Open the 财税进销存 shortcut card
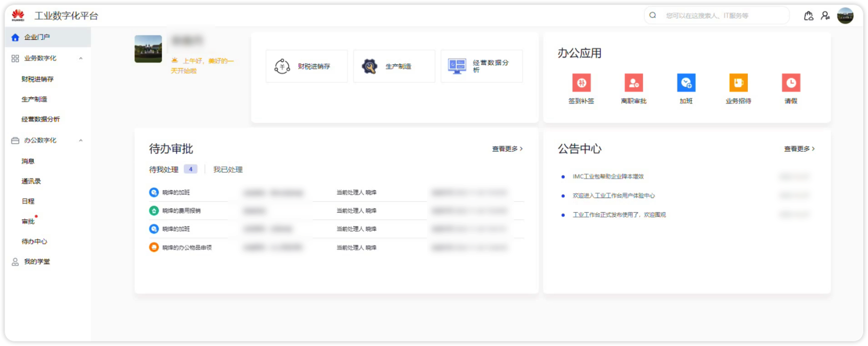The height and width of the screenshot is (346, 868). [306, 66]
